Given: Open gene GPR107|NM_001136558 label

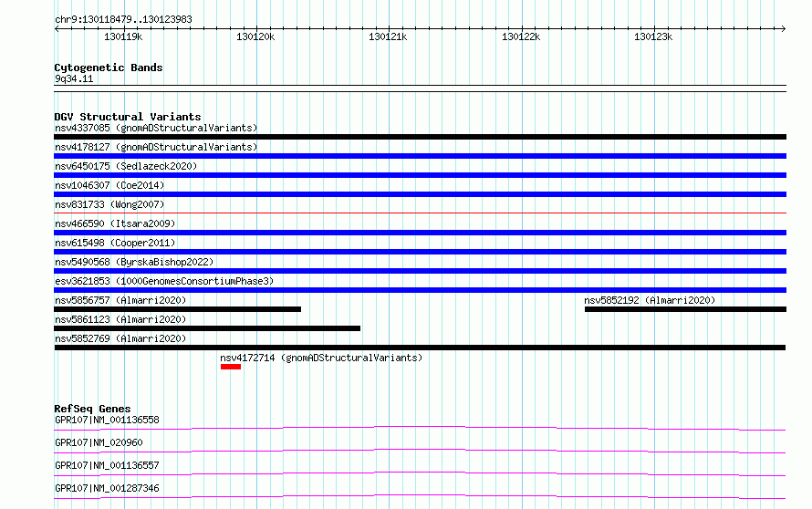Looking at the screenshot, I should click(x=107, y=420).
